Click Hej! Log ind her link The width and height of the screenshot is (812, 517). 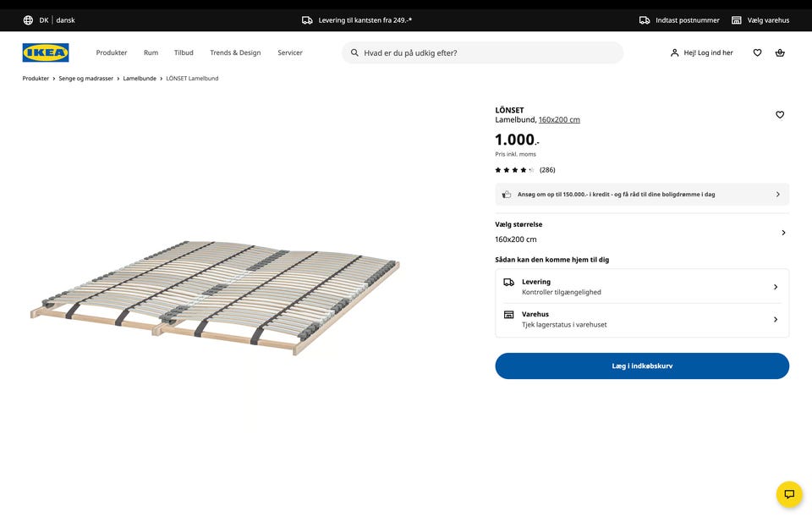708,52
